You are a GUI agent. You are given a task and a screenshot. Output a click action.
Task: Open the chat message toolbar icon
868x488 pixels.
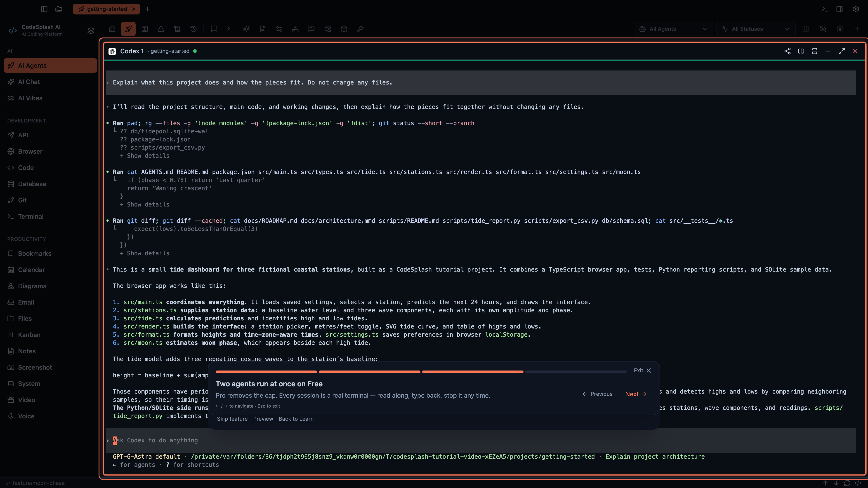click(x=311, y=29)
